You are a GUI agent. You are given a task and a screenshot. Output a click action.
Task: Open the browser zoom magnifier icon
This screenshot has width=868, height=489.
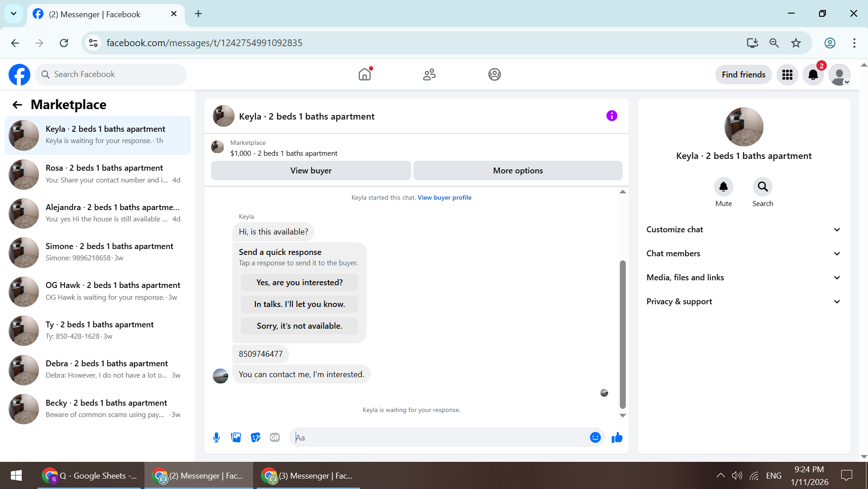click(774, 43)
